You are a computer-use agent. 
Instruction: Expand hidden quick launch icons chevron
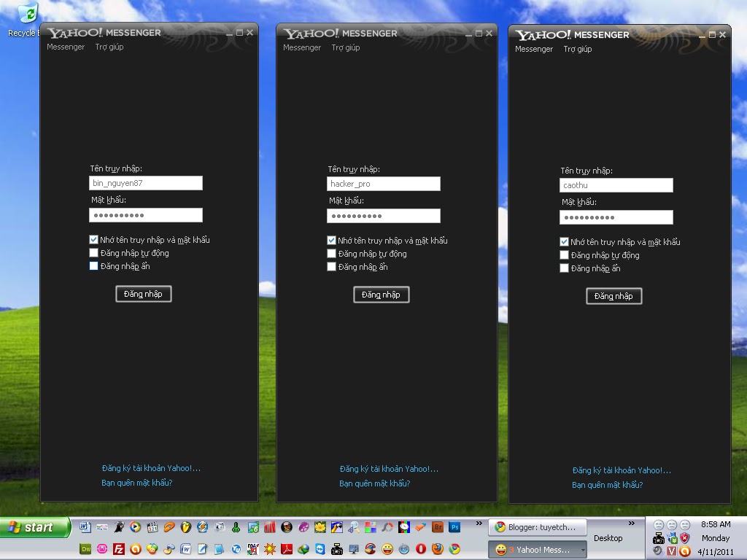coord(479,524)
